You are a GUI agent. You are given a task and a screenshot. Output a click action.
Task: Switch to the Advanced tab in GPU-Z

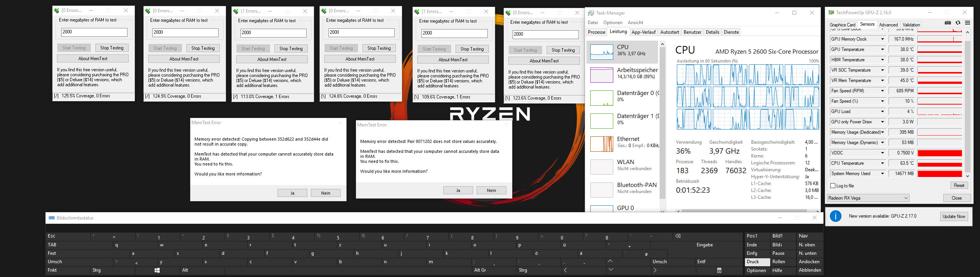click(888, 25)
